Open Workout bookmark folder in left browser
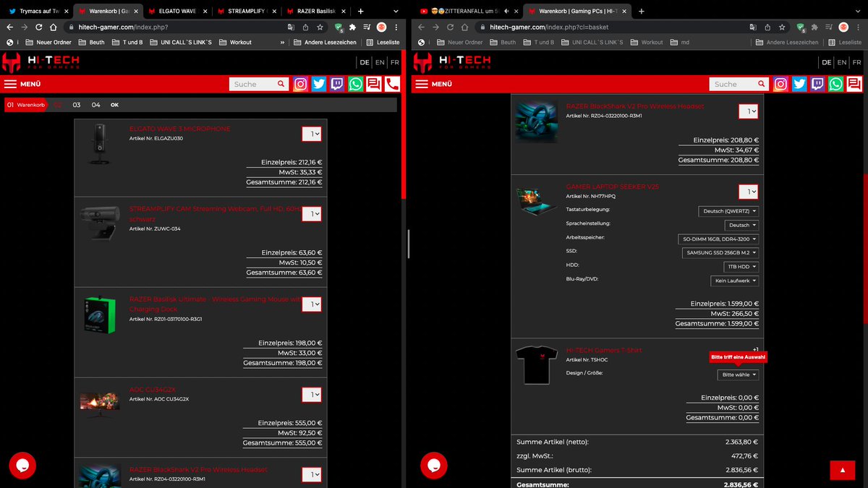 pos(236,42)
